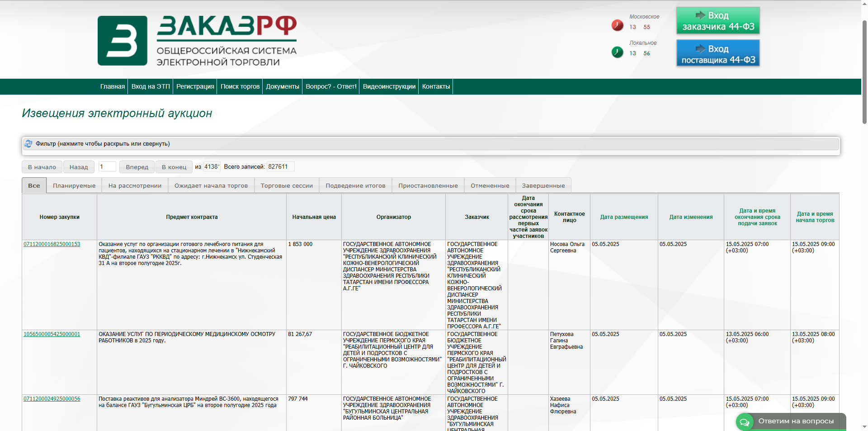Viewport: 868px width, 431px height.
Task: Open purchase 1056500005425000001
Action: [x=52, y=334]
